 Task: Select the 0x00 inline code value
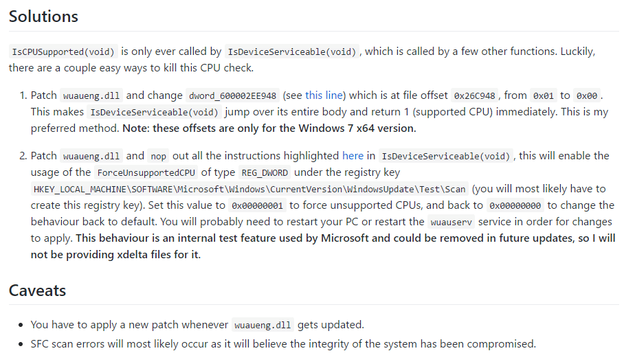587,96
